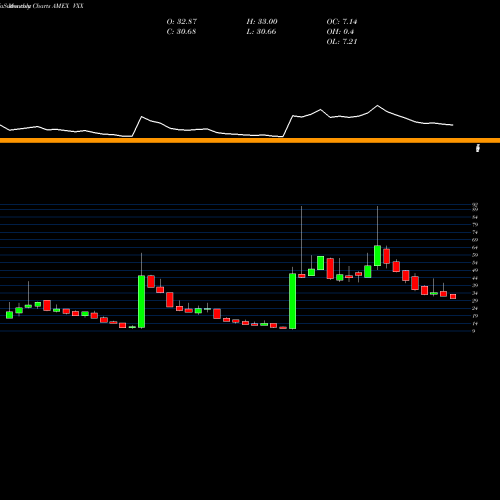This screenshot has height=500, width=500.
Task: Click the 'OC: 7.14' value
Action: point(342,22)
